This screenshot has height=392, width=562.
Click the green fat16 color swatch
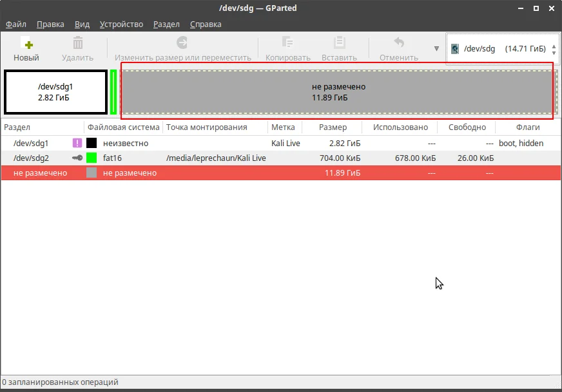(92, 158)
